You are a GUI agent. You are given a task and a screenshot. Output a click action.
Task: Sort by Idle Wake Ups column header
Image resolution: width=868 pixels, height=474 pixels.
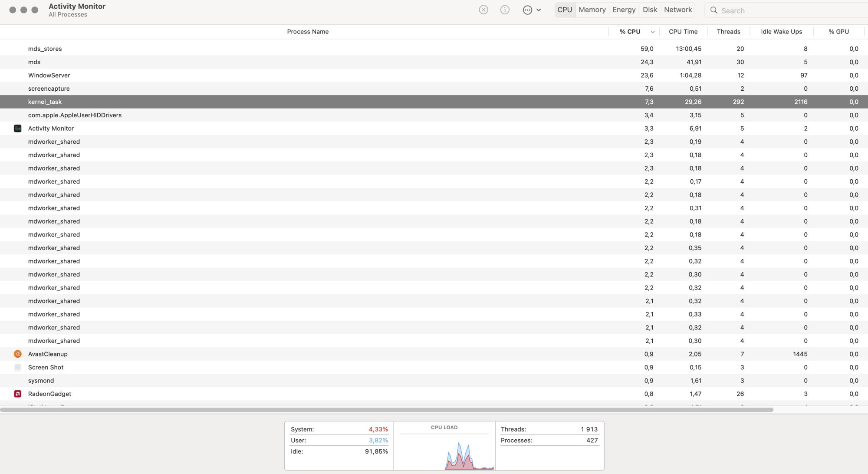pos(781,32)
